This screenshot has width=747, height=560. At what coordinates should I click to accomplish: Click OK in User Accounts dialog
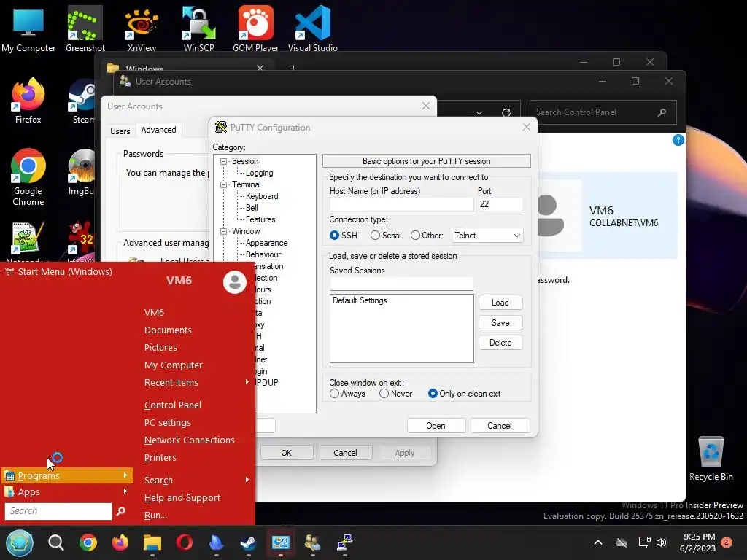pos(286,453)
